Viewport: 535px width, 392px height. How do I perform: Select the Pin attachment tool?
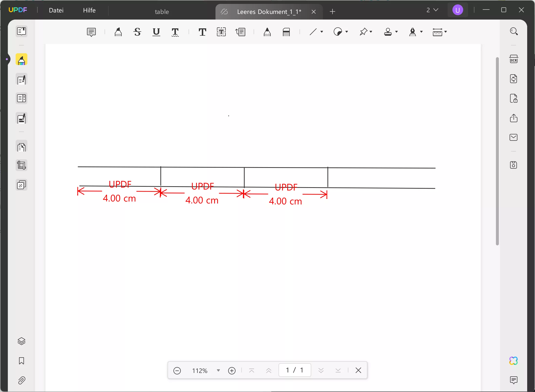(364, 32)
